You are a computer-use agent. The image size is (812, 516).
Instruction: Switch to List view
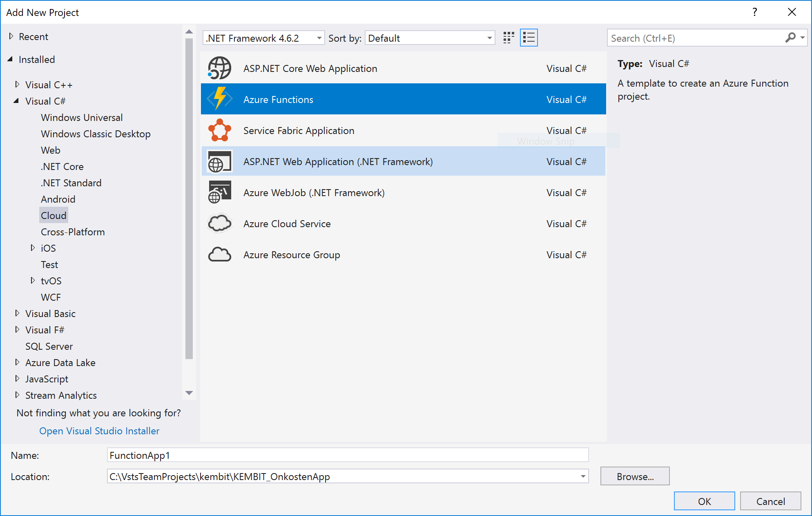(x=529, y=37)
